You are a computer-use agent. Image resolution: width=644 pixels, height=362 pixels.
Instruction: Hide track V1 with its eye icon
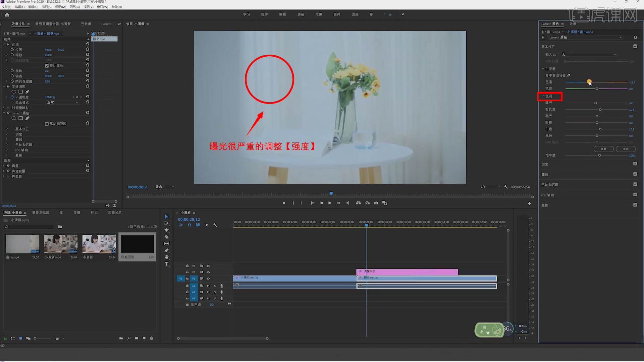[208, 279]
